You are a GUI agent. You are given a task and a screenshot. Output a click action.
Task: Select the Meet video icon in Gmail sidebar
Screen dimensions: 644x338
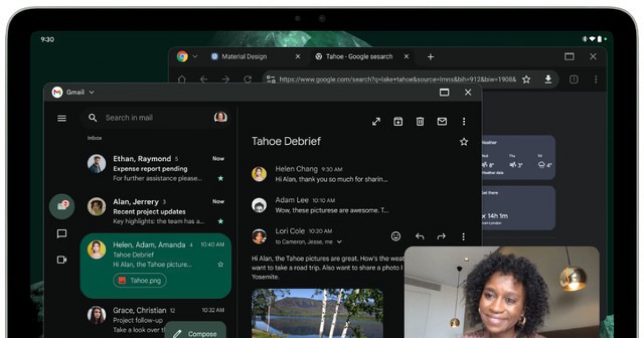pyautogui.click(x=62, y=259)
